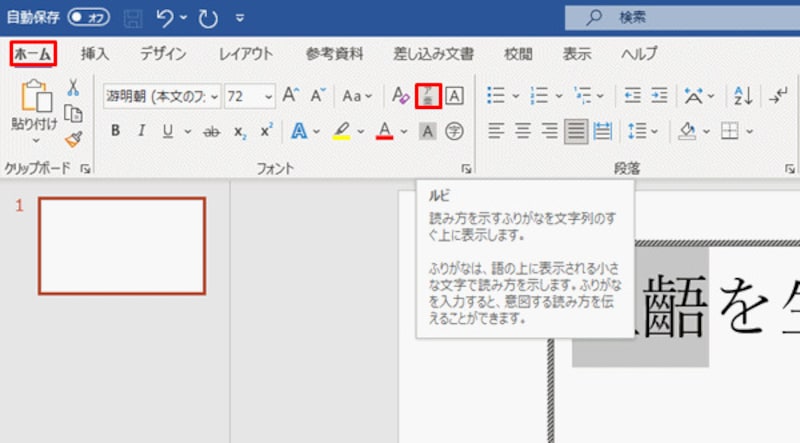The height and width of the screenshot is (443, 800).
Task: Click the search (検索) box
Action: click(682, 18)
